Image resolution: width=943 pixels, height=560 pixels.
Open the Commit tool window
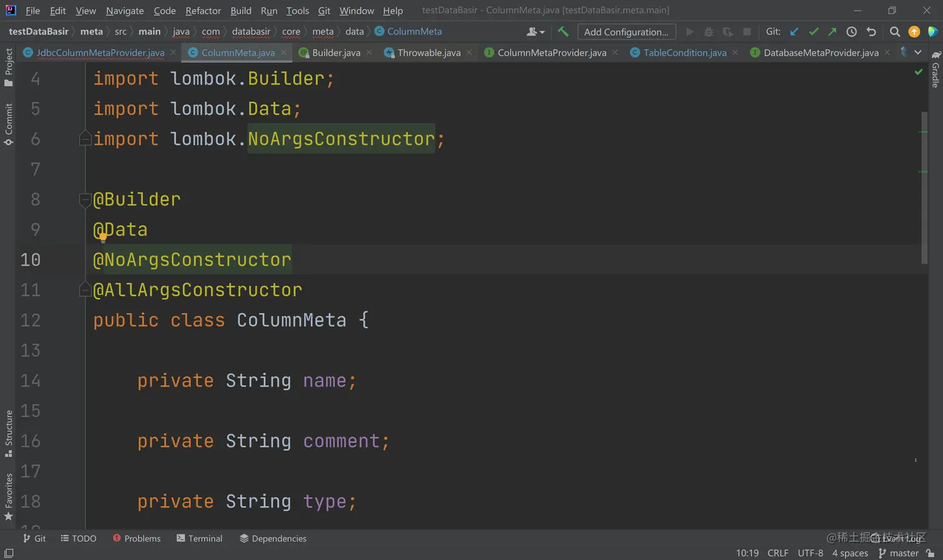coord(9,125)
